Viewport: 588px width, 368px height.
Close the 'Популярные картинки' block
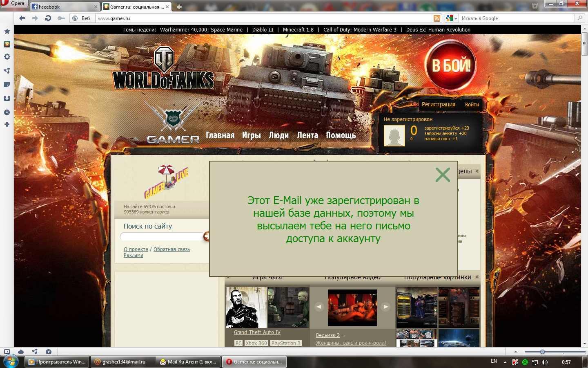pyautogui.click(x=477, y=277)
